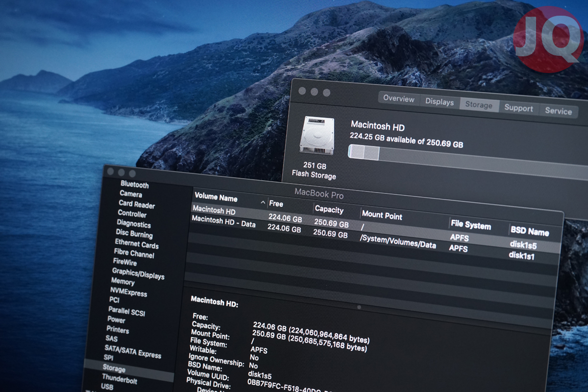588x392 pixels.
Task: Select PCI in the sidebar
Action: point(114,299)
